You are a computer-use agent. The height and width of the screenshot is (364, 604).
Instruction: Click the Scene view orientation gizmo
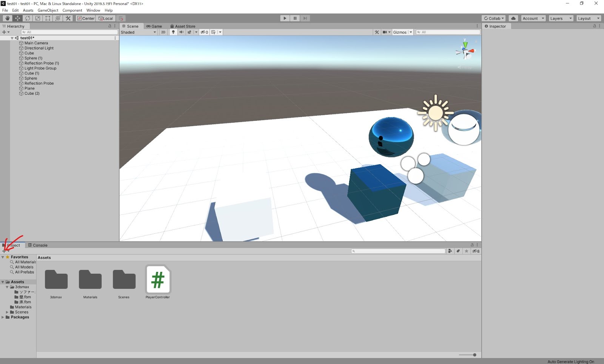[465, 51]
